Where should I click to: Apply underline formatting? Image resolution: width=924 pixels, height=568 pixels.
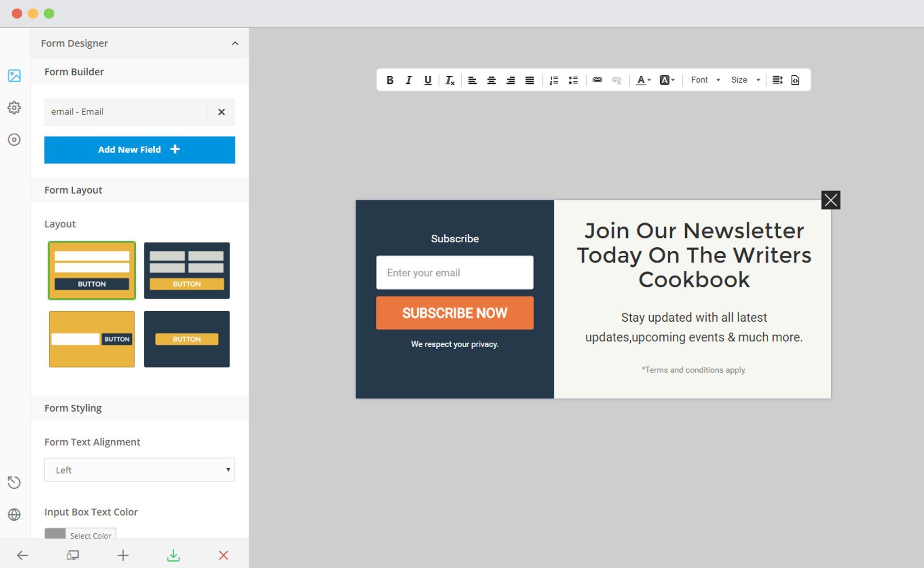[428, 80]
